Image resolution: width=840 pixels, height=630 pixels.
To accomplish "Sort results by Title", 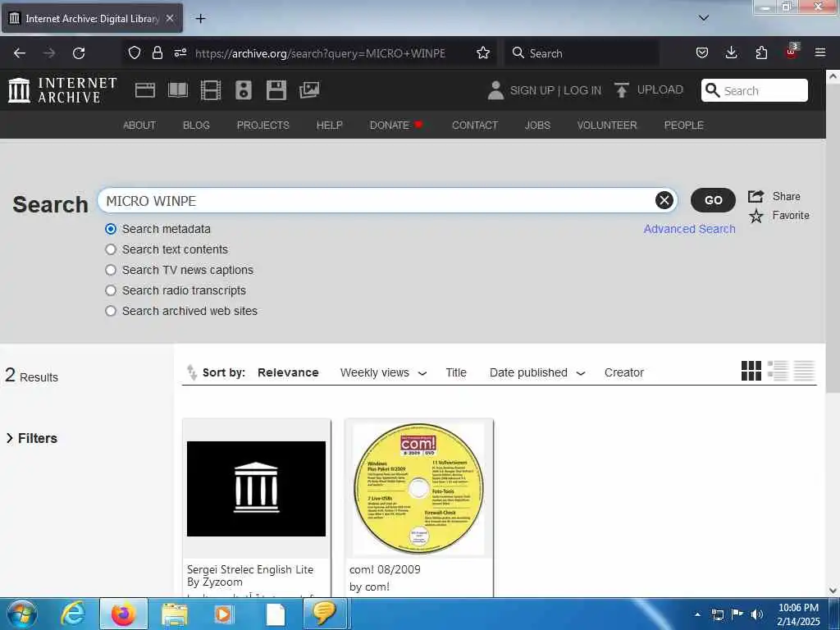I will pos(456,372).
